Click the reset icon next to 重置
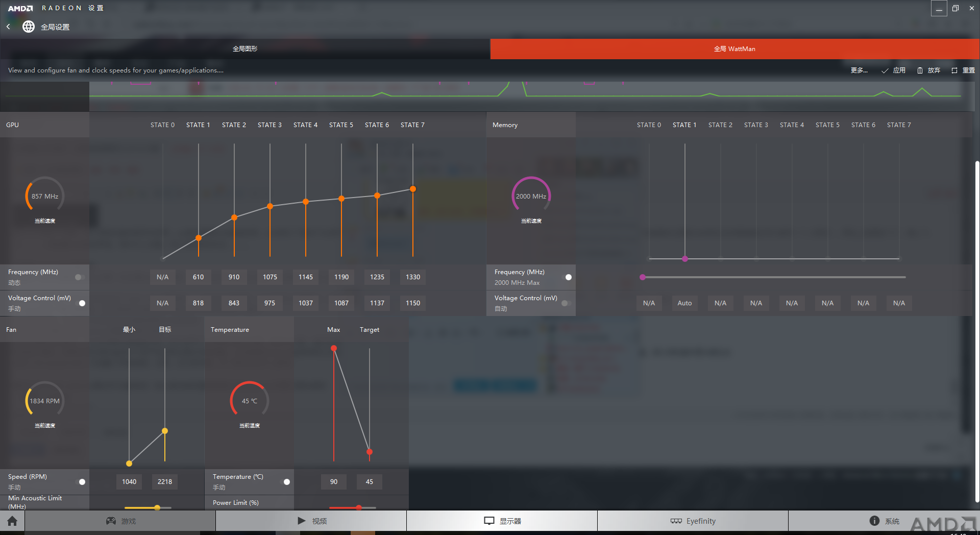 954,70
